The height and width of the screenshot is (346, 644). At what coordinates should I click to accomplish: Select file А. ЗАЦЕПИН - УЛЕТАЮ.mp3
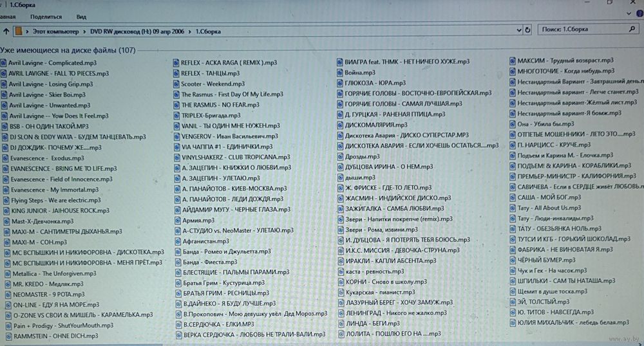click(218, 178)
